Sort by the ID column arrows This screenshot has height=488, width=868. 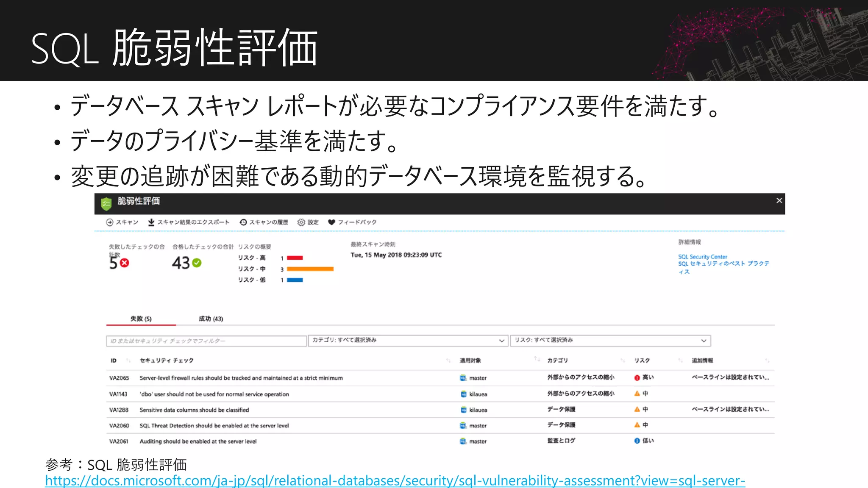point(128,360)
